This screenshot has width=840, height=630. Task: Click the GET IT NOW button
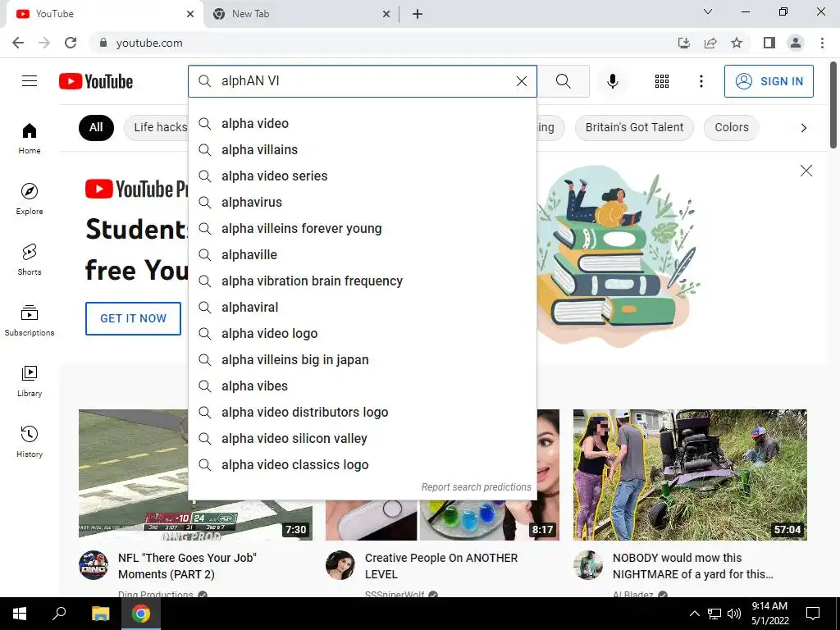click(x=134, y=318)
